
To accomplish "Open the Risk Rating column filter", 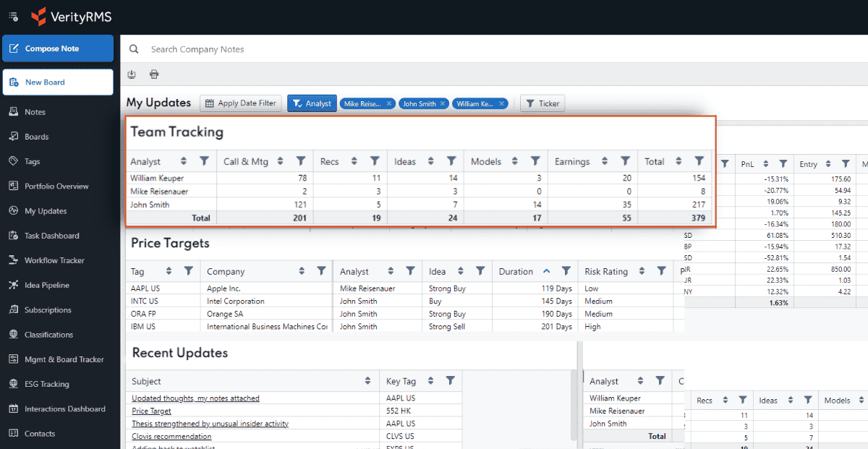I will pyautogui.click(x=661, y=271).
